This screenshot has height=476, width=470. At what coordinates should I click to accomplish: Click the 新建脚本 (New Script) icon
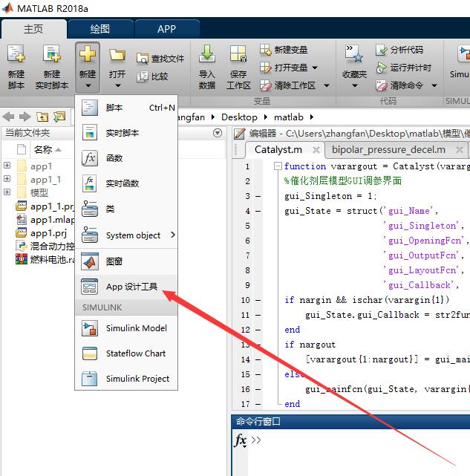[16, 53]
